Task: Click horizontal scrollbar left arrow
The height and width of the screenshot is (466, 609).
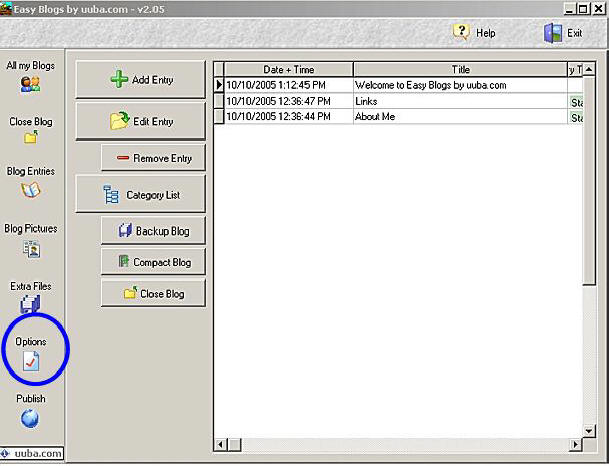Action: pyautogui.click(x=220, y=444)
